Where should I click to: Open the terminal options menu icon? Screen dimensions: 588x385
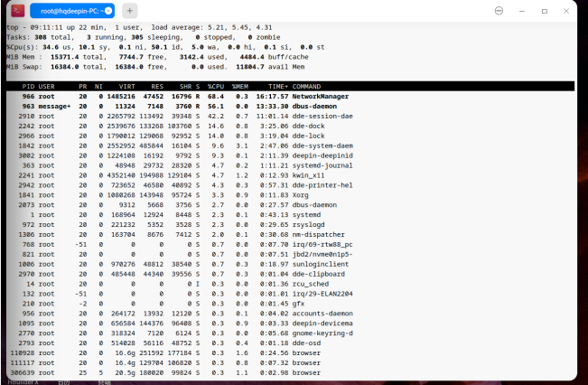point(499,11)
